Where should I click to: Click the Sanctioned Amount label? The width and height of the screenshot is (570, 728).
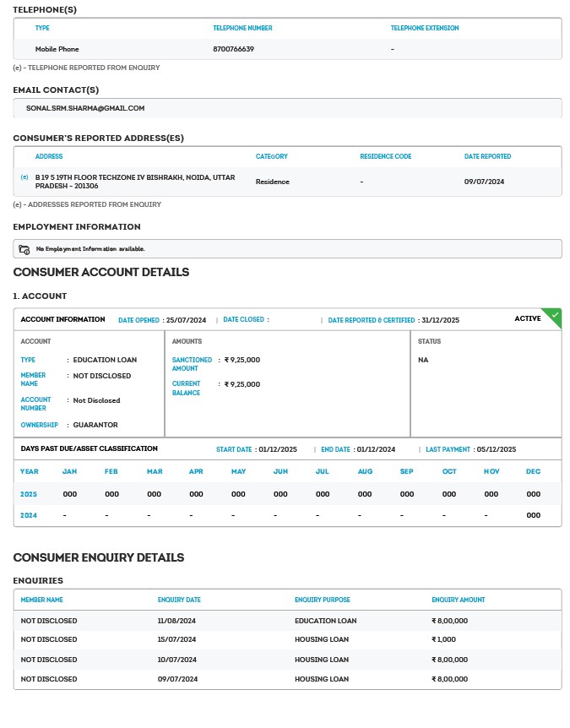[192, 364]
